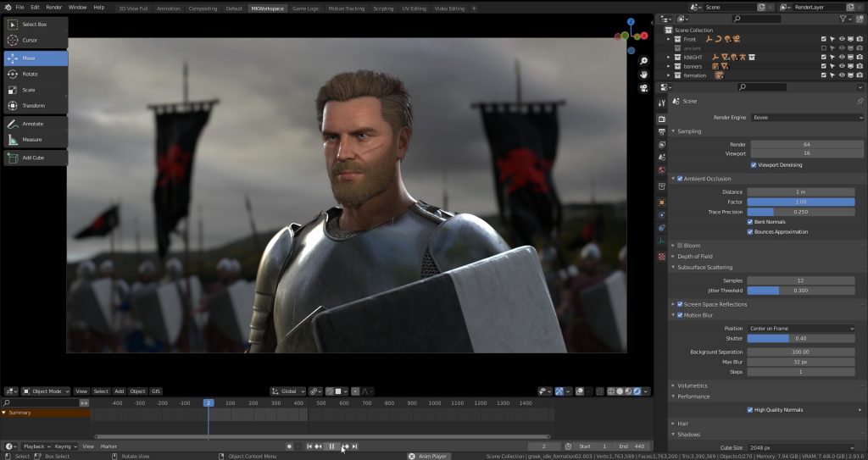Open the Help menu
Image resolution: width=868 pixels, height=460 pixels.
[98, 8]
